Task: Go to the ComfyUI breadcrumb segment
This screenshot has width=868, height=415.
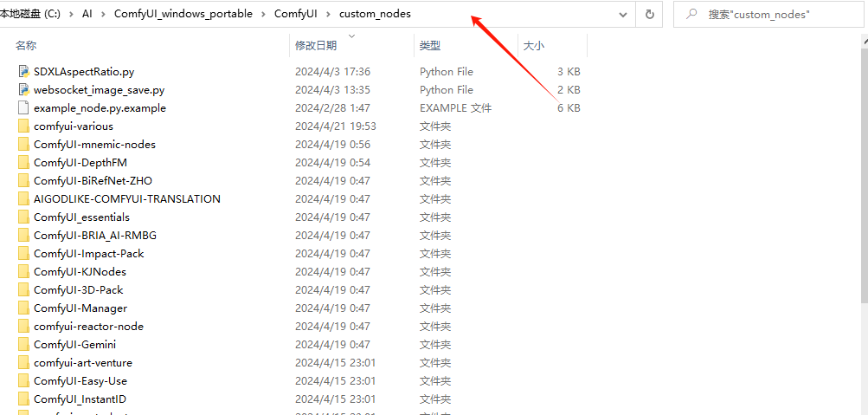Action: pyautogui.click(x=296, y=15)
